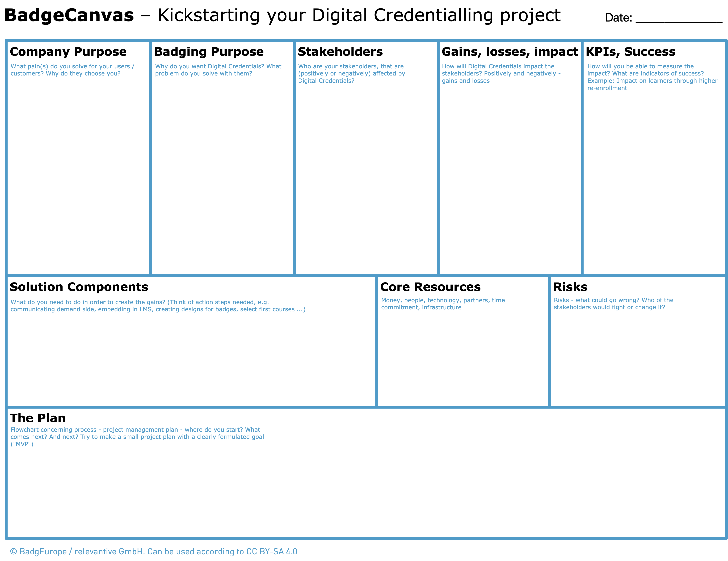Click the Core Resources heading
728x561 pixels.
tap(430, 287)
